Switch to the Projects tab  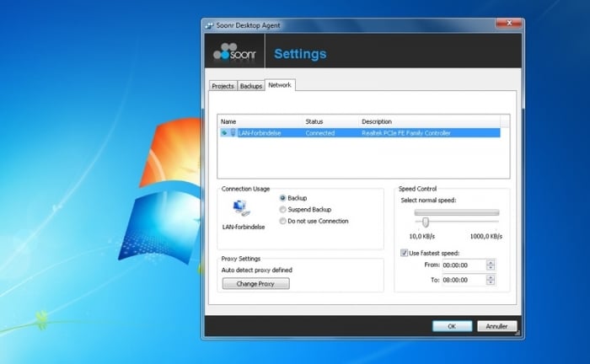[x=223, y=86]
